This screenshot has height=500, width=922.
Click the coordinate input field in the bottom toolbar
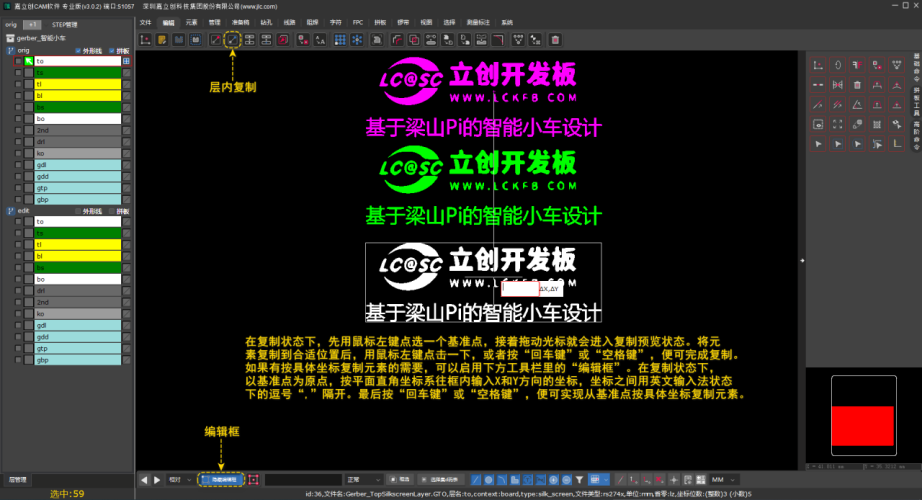303,480
